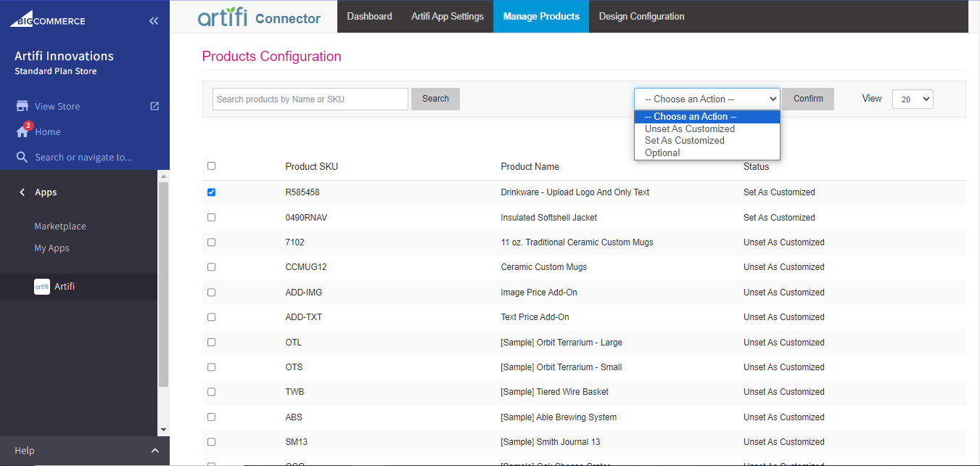Check the checkbox for SKU 7102

(x=212, y=242)
